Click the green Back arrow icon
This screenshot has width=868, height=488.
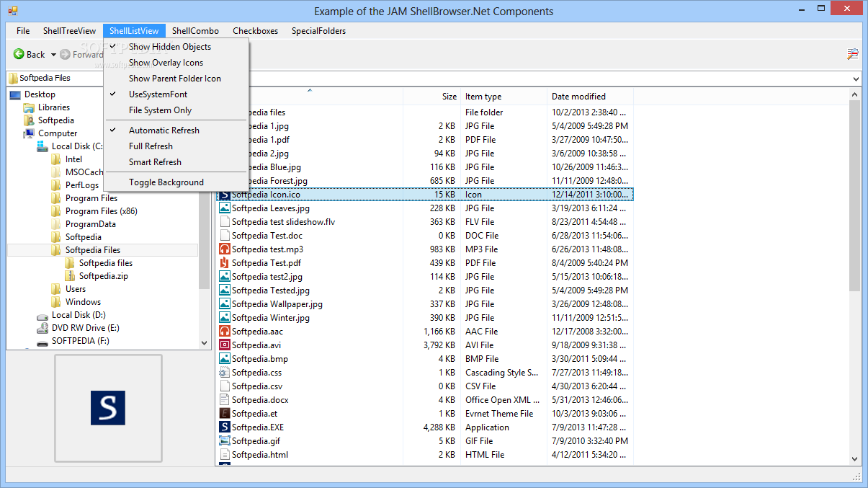click(x=19, y=54)
